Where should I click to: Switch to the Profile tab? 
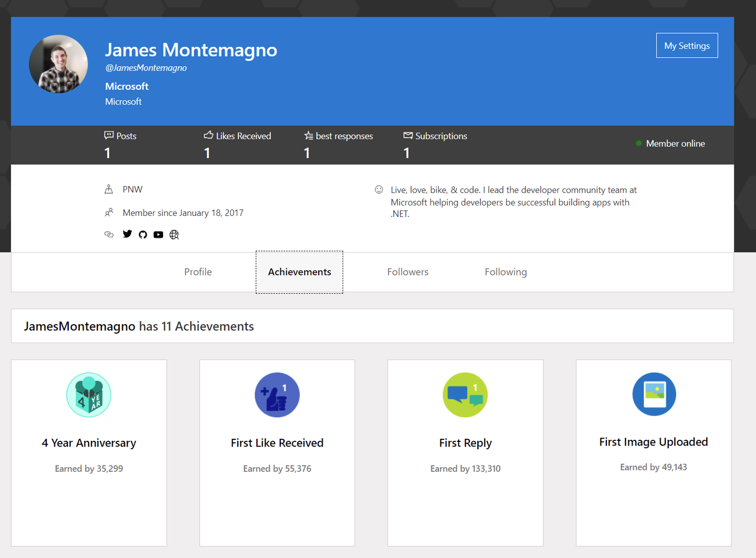tap(198, 272)
